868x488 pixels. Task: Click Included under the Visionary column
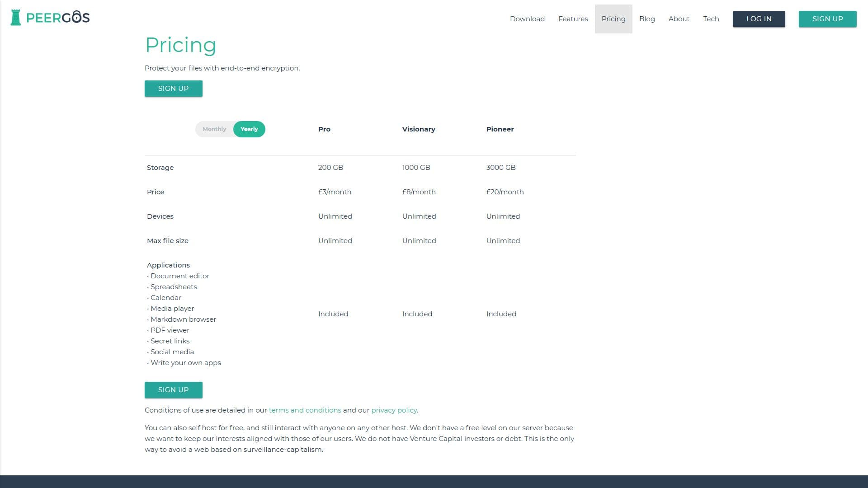(x=417, y=314)
